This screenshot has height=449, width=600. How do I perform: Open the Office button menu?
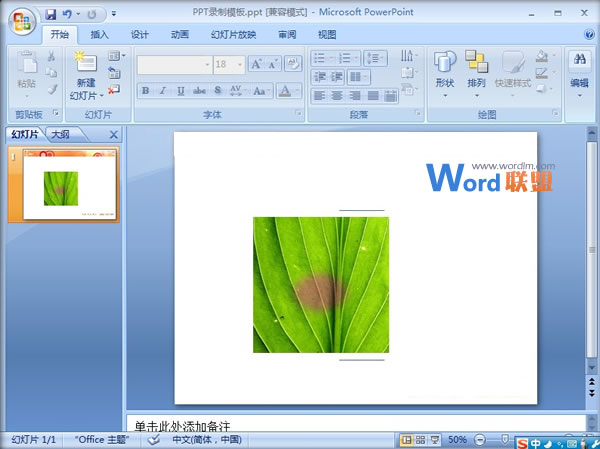coord(21,20)
